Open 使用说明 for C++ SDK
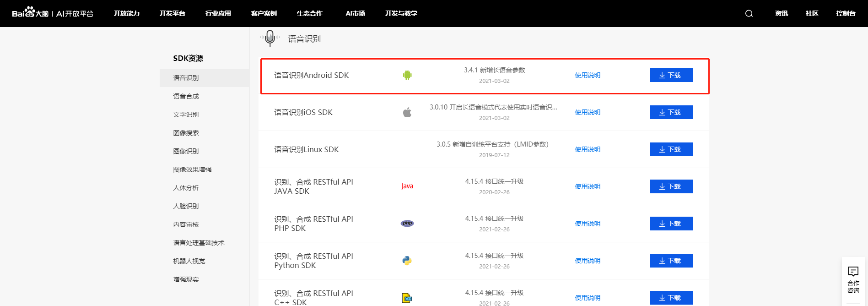 click(588, 298)
